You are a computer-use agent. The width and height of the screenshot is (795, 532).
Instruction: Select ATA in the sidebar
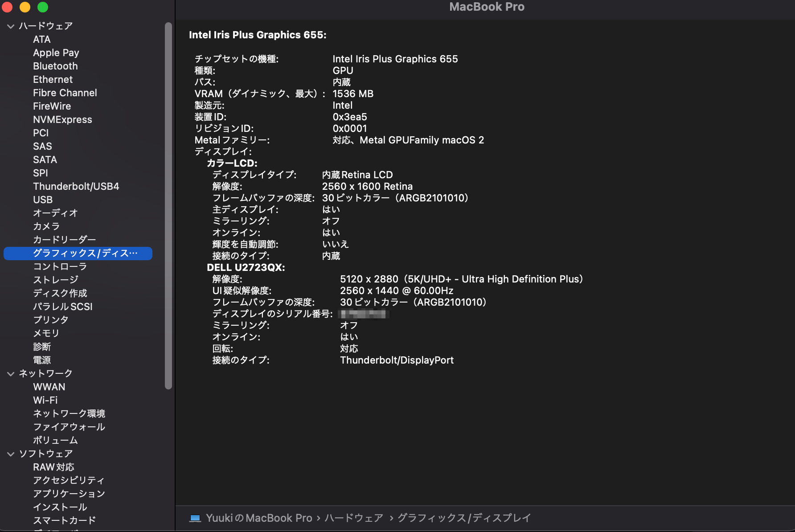(x=42, y=40)
